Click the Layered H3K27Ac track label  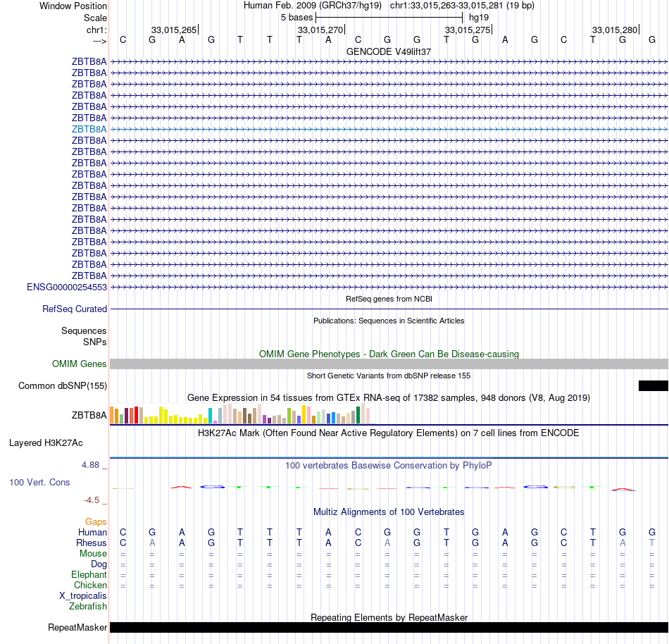[x=46, y=443]
